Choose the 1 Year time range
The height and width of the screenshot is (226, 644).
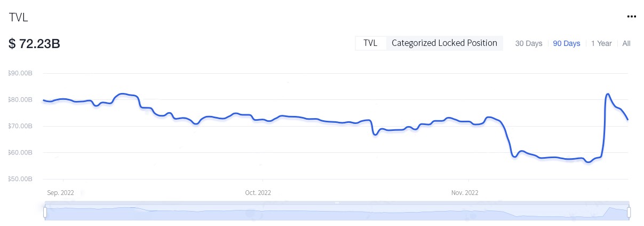pos(601,44)
